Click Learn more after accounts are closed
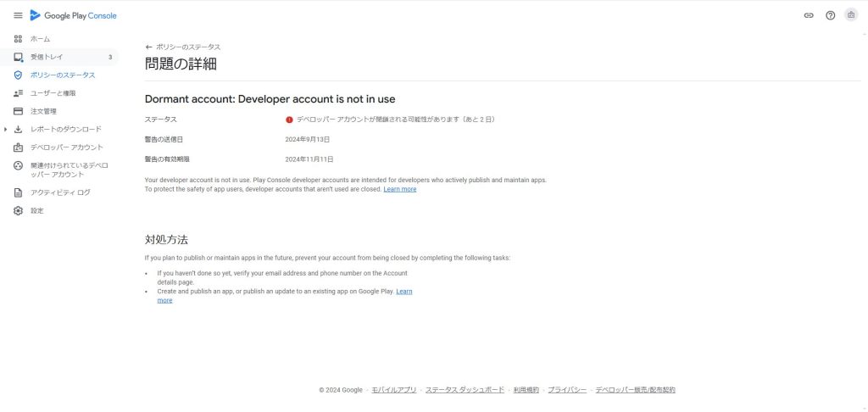 [x=400, y=189]
